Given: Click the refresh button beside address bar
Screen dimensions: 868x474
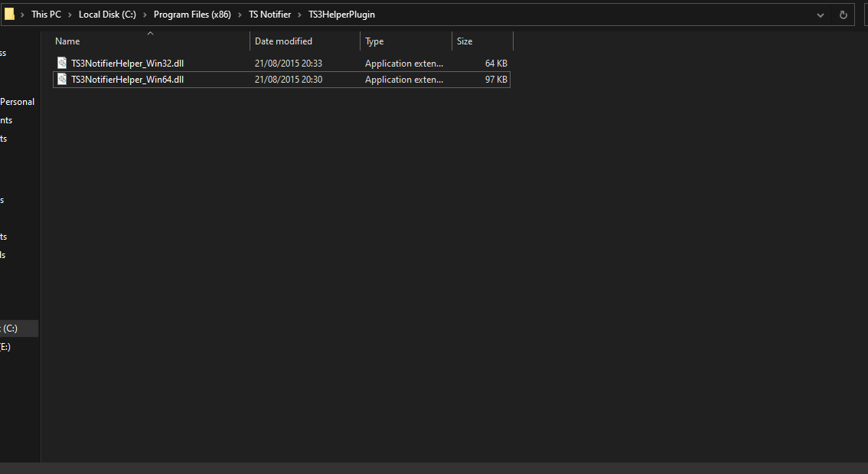Looking at the screenshot, I should tap(843, 15).
